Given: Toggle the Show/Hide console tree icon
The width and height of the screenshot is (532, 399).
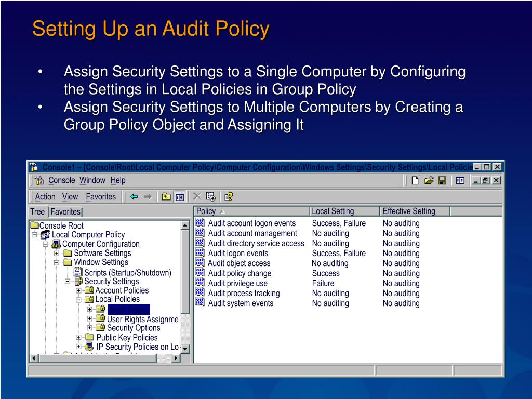Looking at the screenshot, I should [x=180, y=197].
